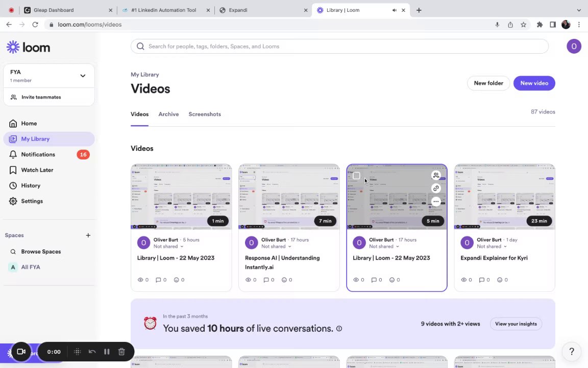Click reactions count on 1 min video

click(x=179, y=280)
